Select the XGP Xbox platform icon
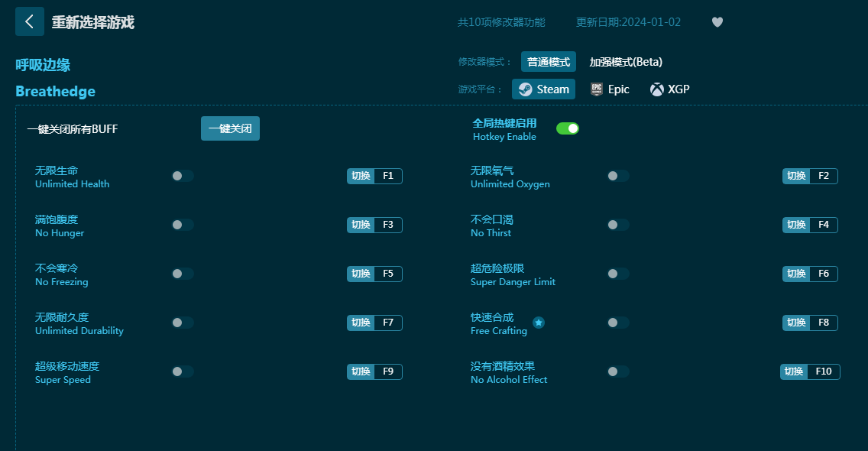This screenshot has width=868, height=451. (657, 89)
